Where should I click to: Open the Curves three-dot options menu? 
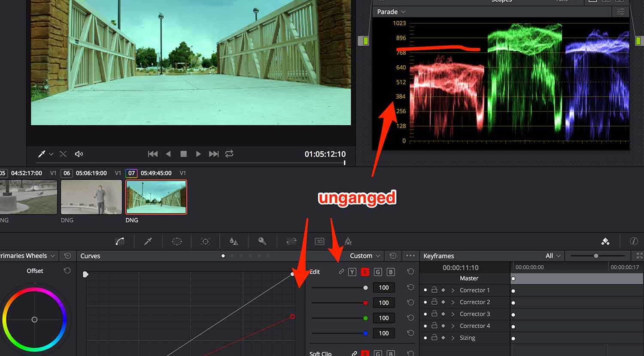point(410,256)
